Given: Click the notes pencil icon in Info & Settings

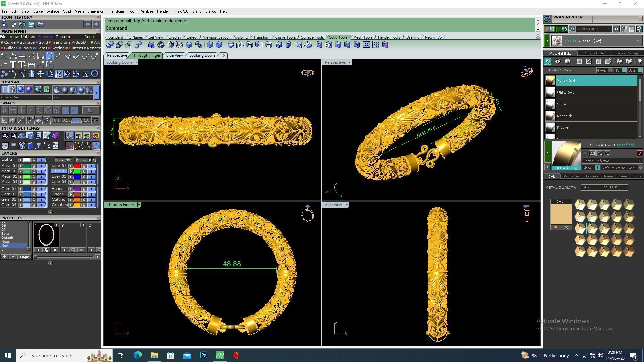Looking at the screenshot, I should pos(47,136).
